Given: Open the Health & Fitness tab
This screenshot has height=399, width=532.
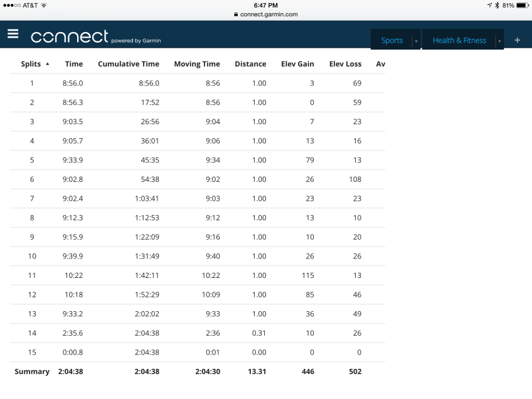Looking at the screenshot, I should pos(459,40).
